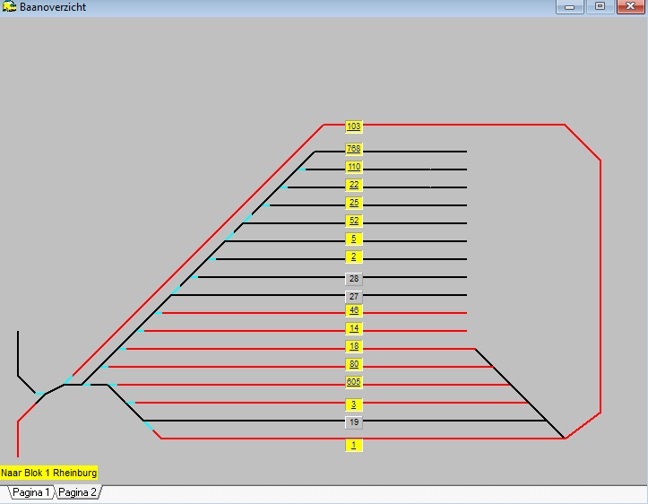Viewport: 648px width, 504px height.
Task: Select block 80 marker
Action: 353,364
